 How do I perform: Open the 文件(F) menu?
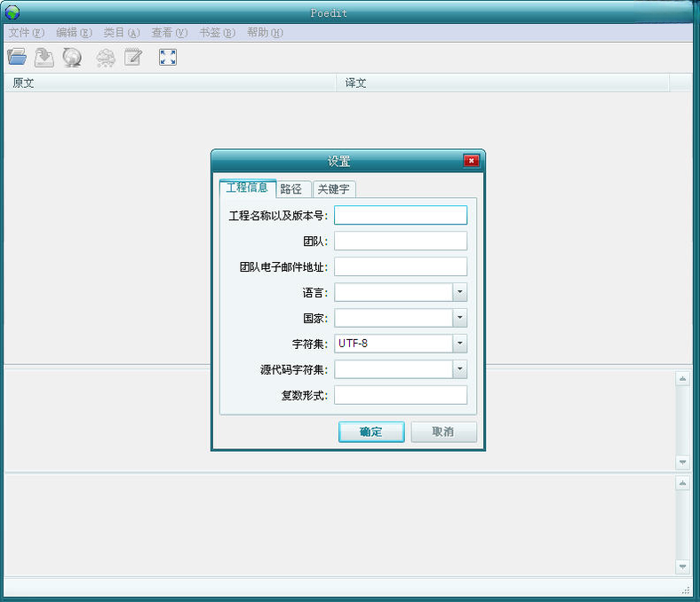coord(27,33)
